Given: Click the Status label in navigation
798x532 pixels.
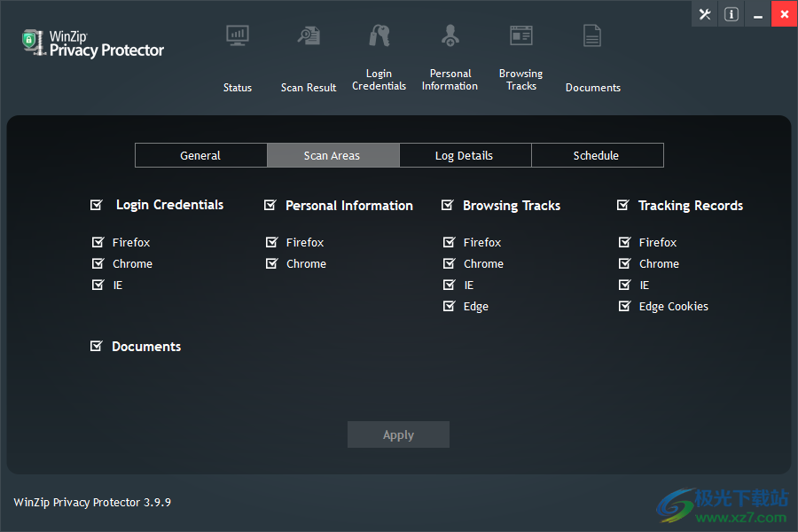Looking at the screenshot, I should [238, 88].
